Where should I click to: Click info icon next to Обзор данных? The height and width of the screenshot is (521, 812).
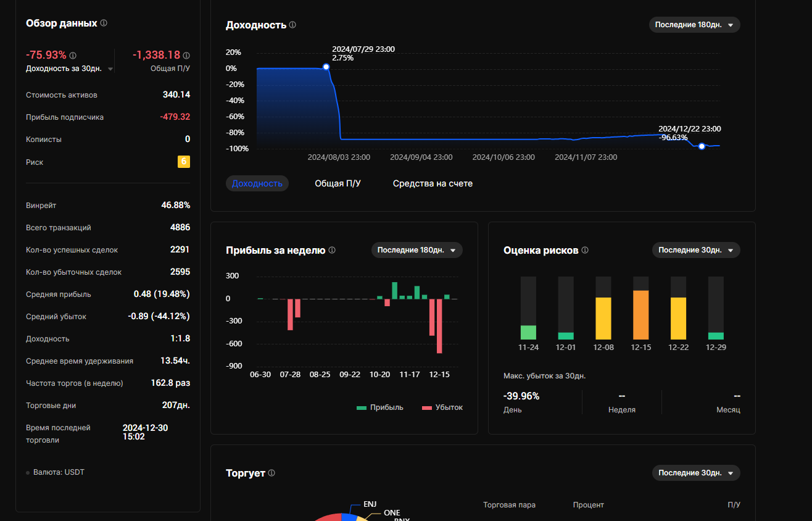tap(104, 23)
